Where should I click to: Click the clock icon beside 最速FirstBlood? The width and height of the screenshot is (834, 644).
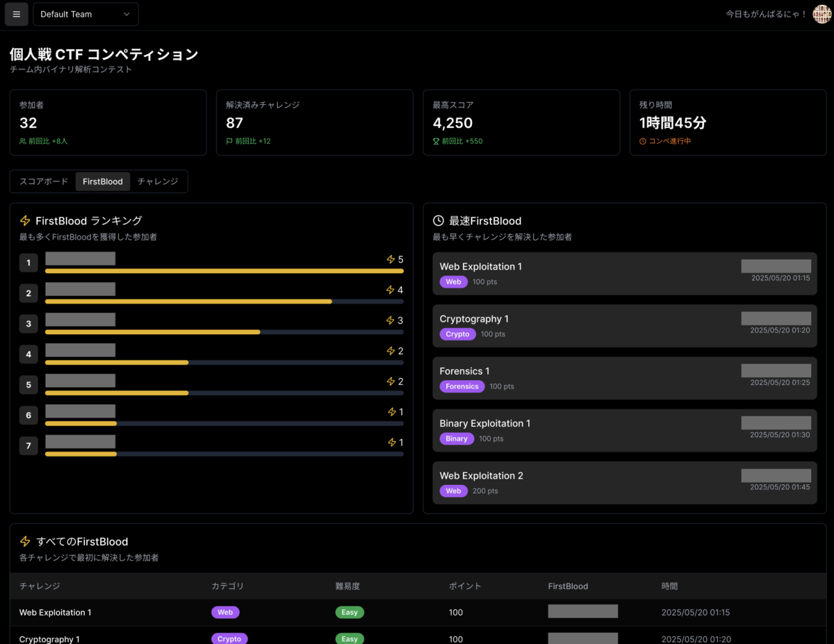point(439,220)
